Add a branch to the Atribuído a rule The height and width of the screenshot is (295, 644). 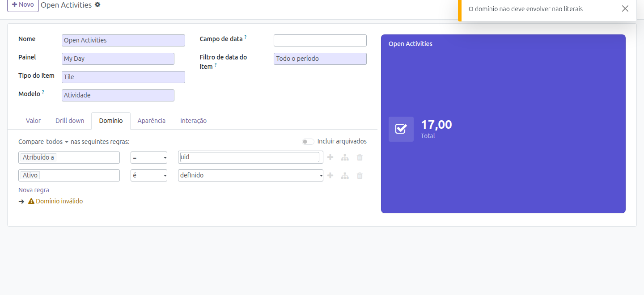[x=345, y=157]
